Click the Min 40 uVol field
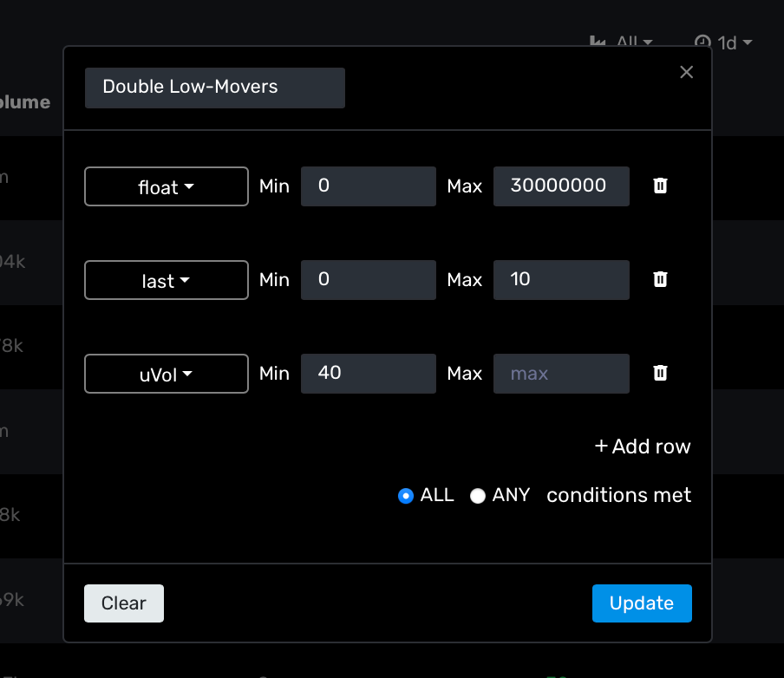Image resolution: width=784 pixels, height=678 pixels. pos(368,374)
